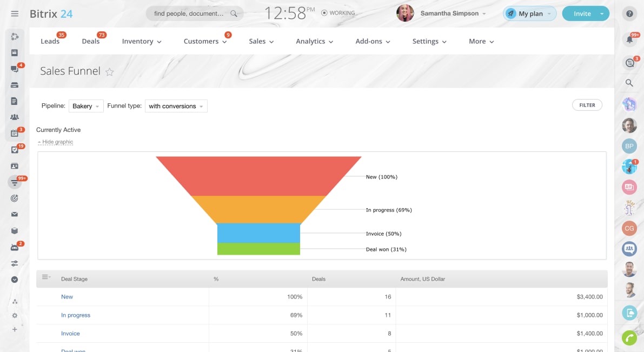
Task: Open the Analytics menu
Action: tap(314, 41)
